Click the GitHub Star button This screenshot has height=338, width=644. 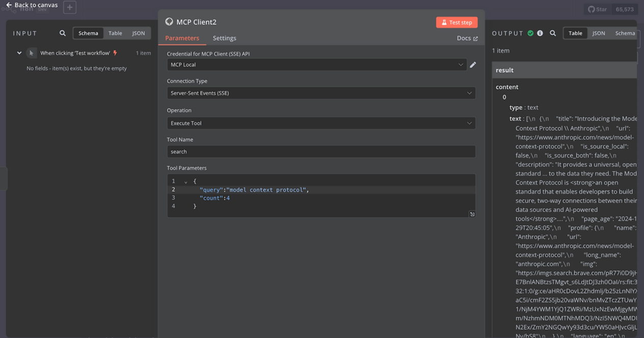coord(598,9)
